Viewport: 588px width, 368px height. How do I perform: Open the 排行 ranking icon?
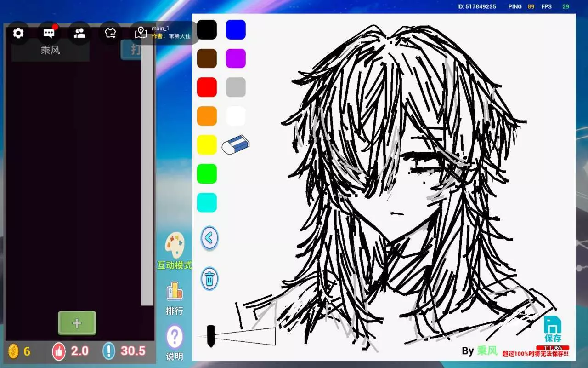(x=175, y=291)
